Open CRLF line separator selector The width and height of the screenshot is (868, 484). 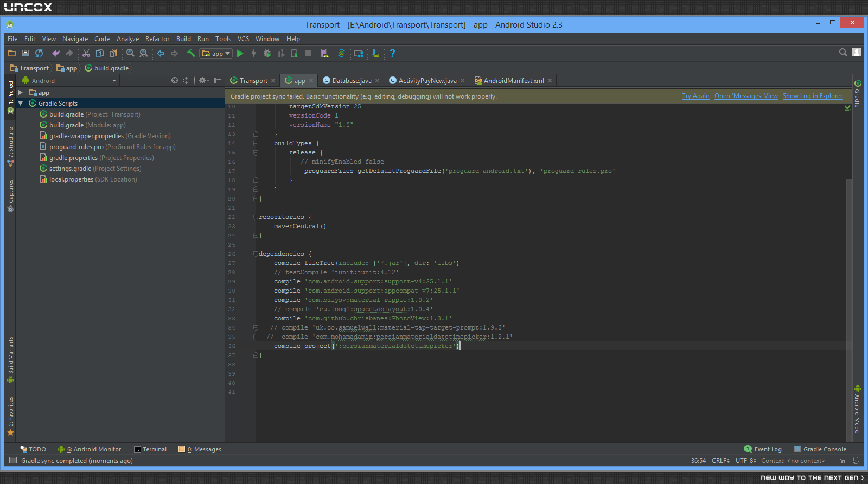tap(720, 461)
